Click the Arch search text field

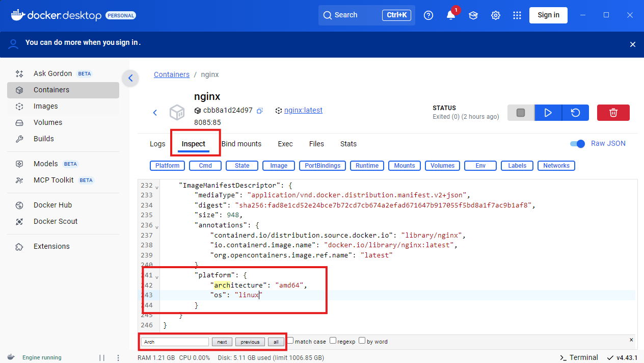pyautogui.click(x=175, y=342)
